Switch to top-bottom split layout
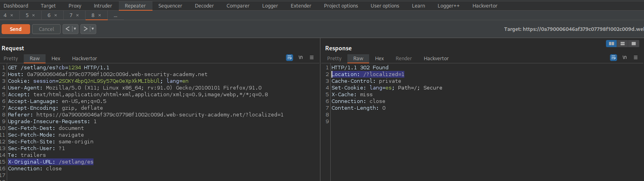The width and height of the screenshot is (644, 181). (x=623, y=44)
